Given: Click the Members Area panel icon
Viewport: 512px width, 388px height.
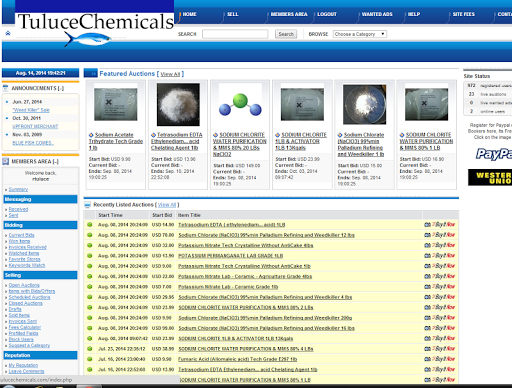Looking at the screenshot, I should (x=5, y=161).
